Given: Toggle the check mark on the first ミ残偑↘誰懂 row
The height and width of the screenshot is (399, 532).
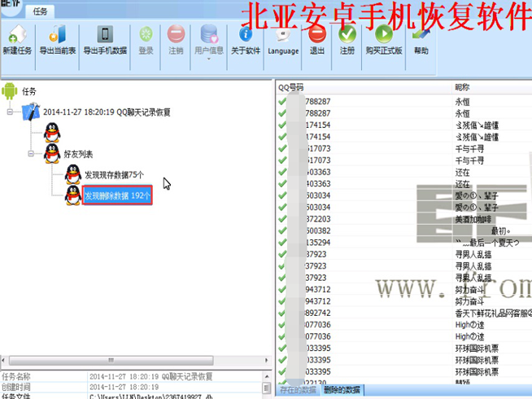Looking at the screenshot, I should pyautogui.click(x=282, y=125).
